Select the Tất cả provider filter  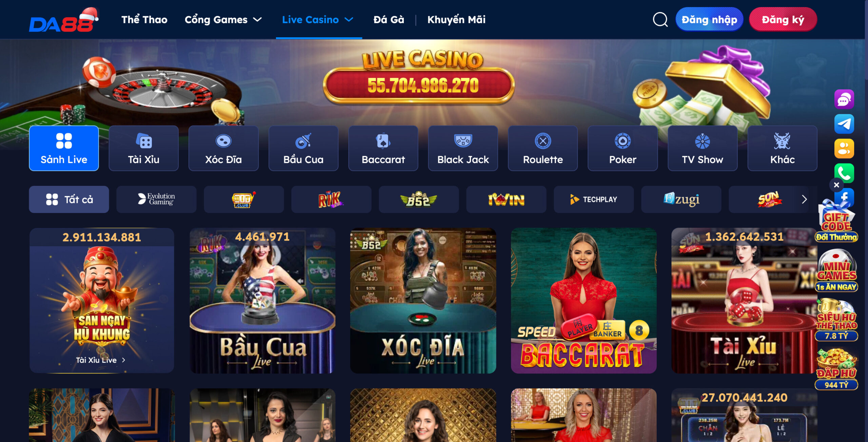[x=69, y=199]
